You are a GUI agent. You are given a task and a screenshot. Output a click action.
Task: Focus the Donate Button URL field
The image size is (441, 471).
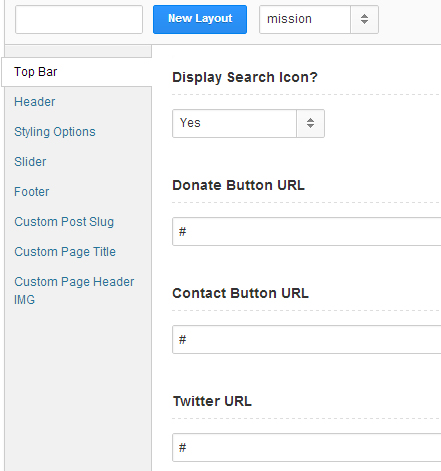tap(307, 231)
